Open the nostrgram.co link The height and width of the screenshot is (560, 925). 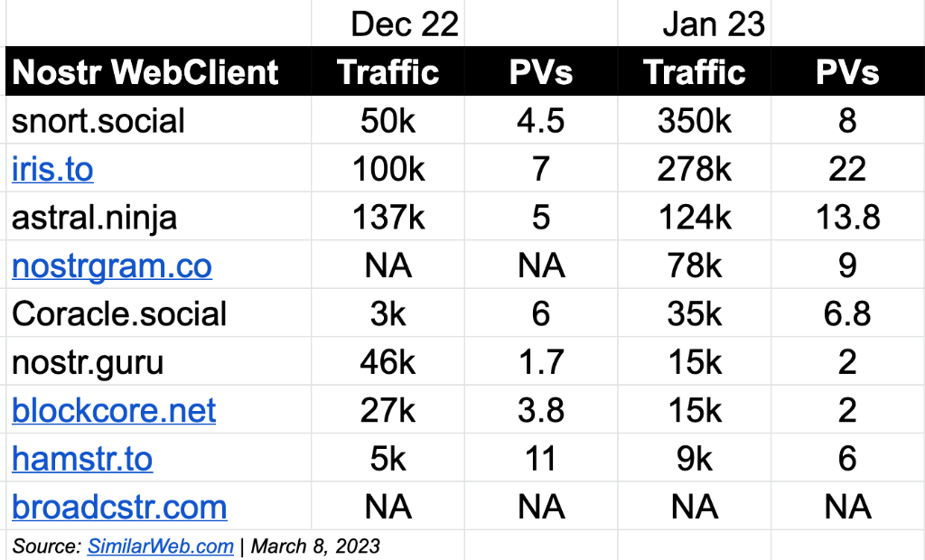(112, 266)
